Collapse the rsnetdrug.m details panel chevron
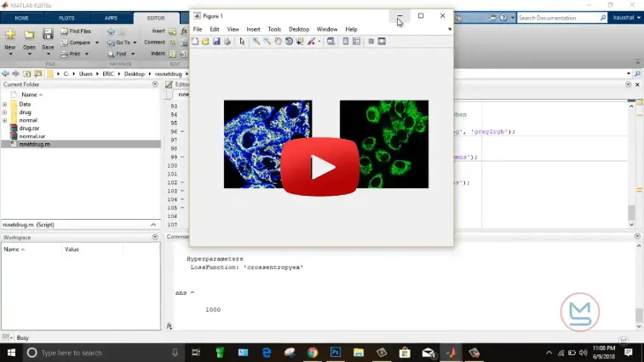 (153, 225)
